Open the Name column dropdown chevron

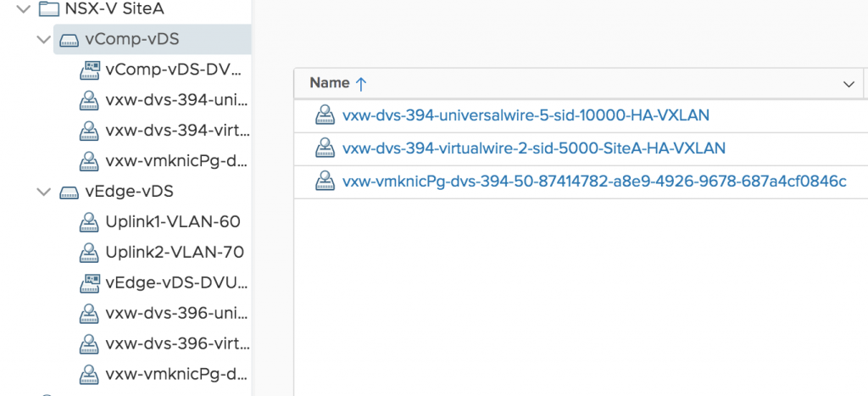pos(848,84)
